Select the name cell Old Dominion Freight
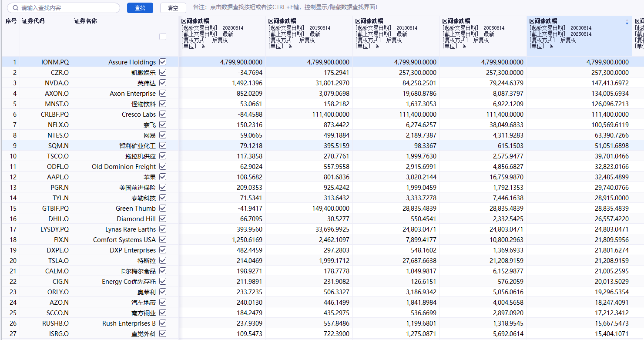Image resolution: width=644 pixels, height=340 pixels. (124, 167)
